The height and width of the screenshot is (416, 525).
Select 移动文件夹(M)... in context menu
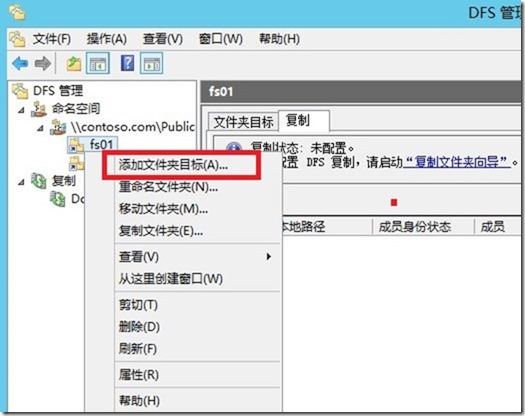click(x=198, y=209)
